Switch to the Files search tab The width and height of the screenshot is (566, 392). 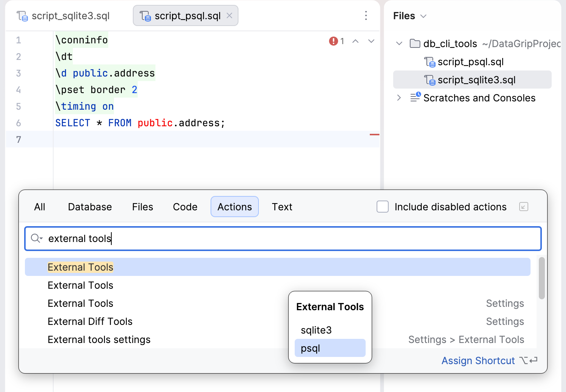click(143, 207)
